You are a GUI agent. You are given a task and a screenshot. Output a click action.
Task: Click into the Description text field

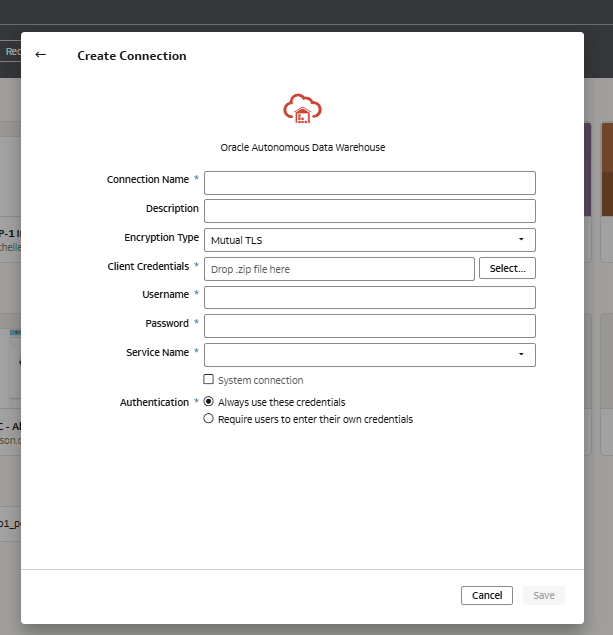click(x=370, y=211)
